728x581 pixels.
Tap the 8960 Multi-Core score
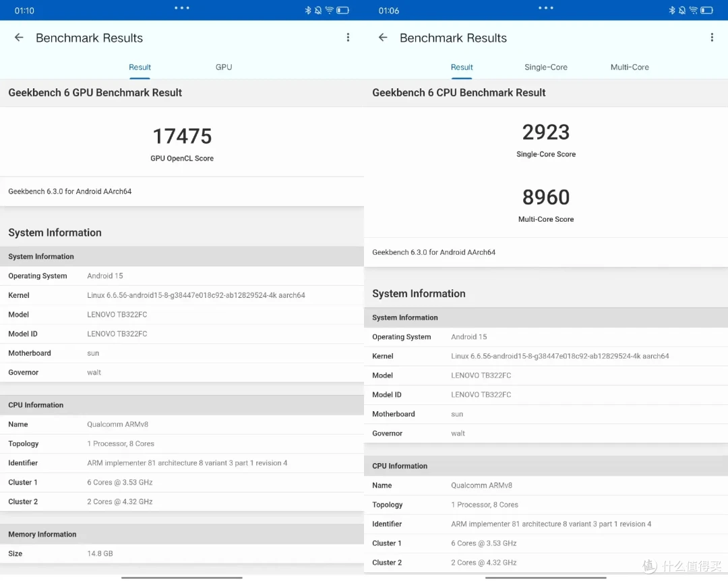coord(546,197)
